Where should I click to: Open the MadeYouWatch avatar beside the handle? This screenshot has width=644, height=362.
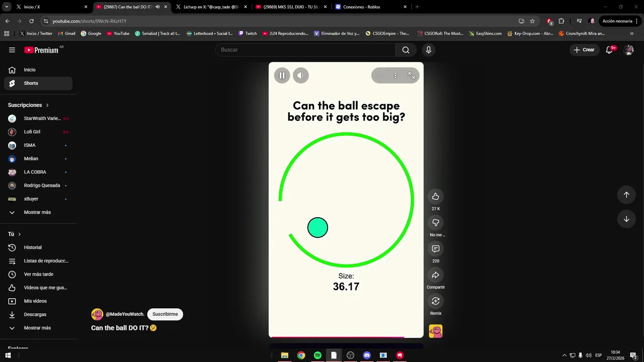97,314
